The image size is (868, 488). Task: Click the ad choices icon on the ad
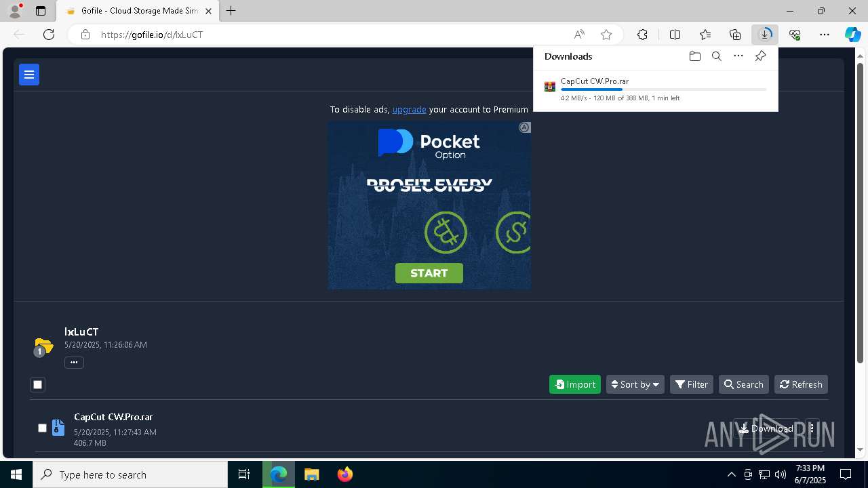(x=525, y=127)
